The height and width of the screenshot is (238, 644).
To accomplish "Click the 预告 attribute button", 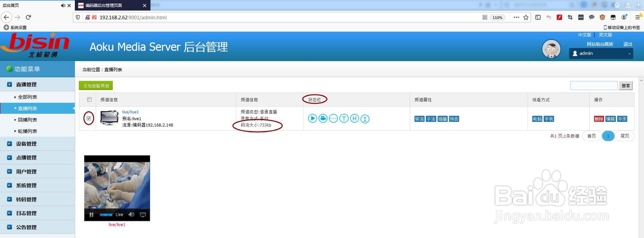I will coord(454,119).
